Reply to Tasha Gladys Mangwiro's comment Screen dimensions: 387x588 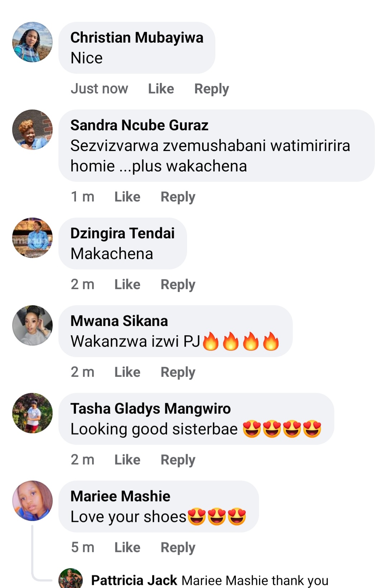point(178,460)
